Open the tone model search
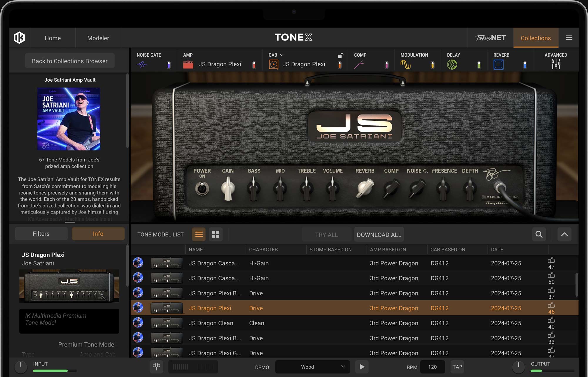588x377 pixels. [539, 234]
